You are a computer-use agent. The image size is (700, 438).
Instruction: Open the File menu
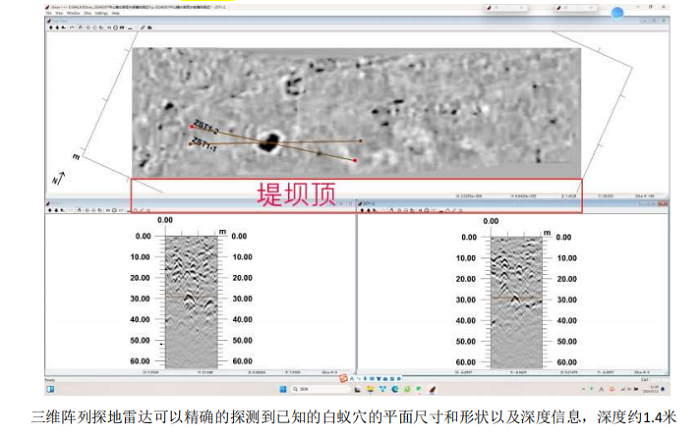tap(47, 14)
